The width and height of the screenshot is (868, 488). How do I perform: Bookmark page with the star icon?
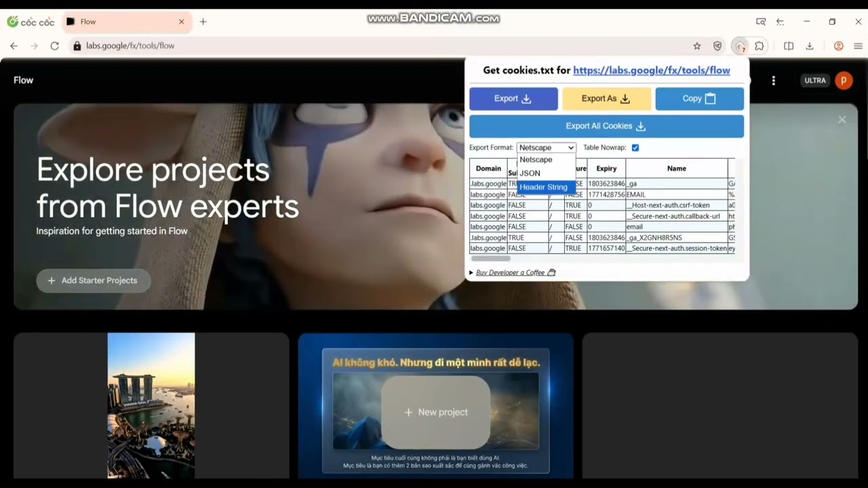tap(696, 46)
